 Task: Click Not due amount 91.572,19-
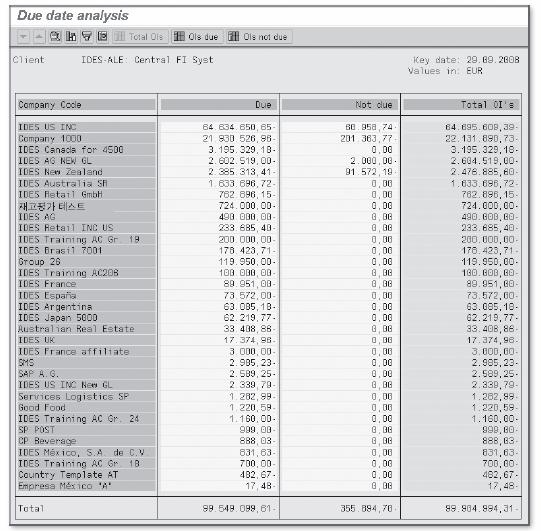click(371, 172)
